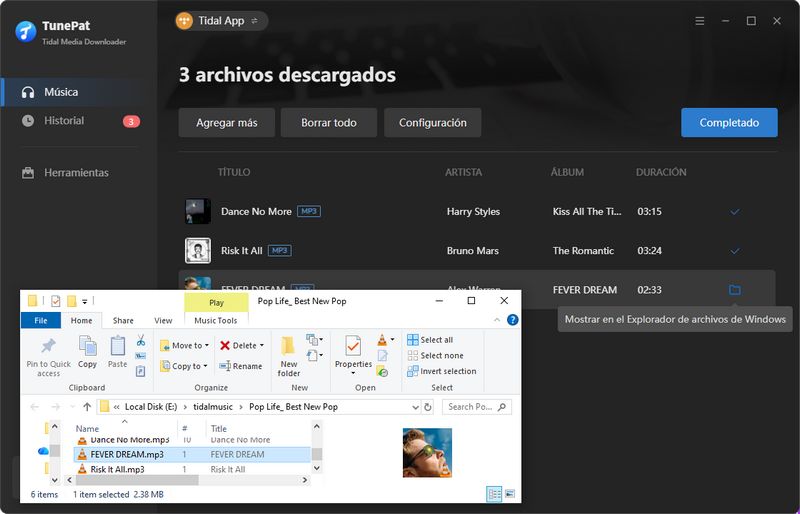Click the Properties quick access toolbar icon

tap(56, 301)
